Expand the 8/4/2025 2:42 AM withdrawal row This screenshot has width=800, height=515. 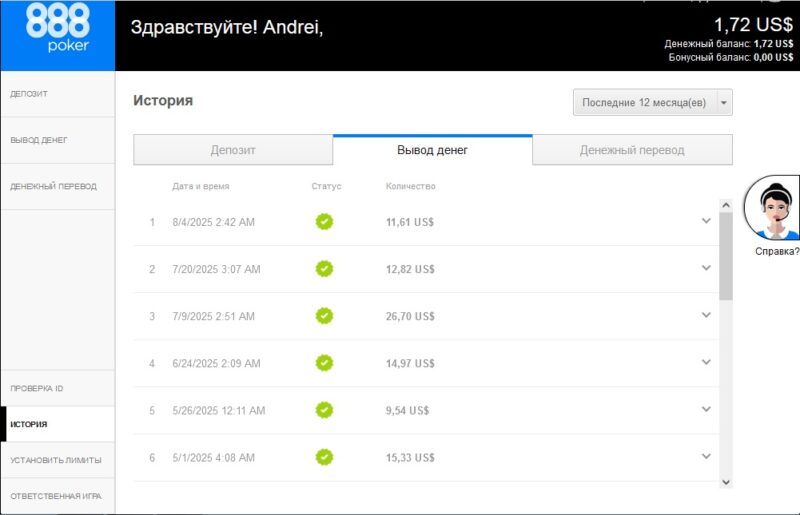(706, 221)
